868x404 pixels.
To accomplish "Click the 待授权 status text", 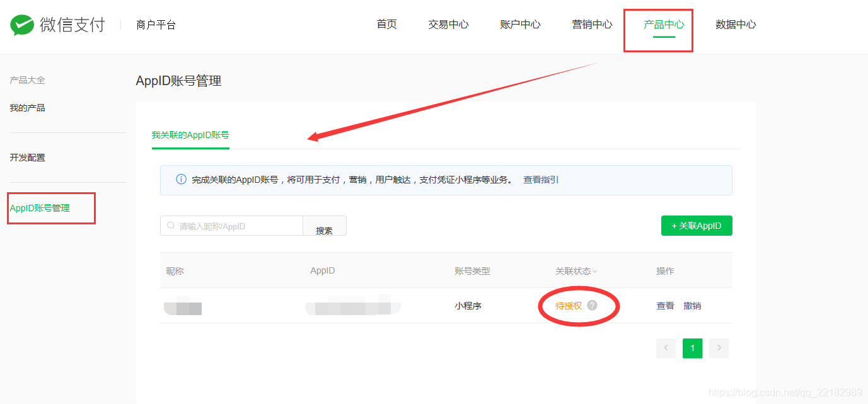I will click(x=569, y=306).
